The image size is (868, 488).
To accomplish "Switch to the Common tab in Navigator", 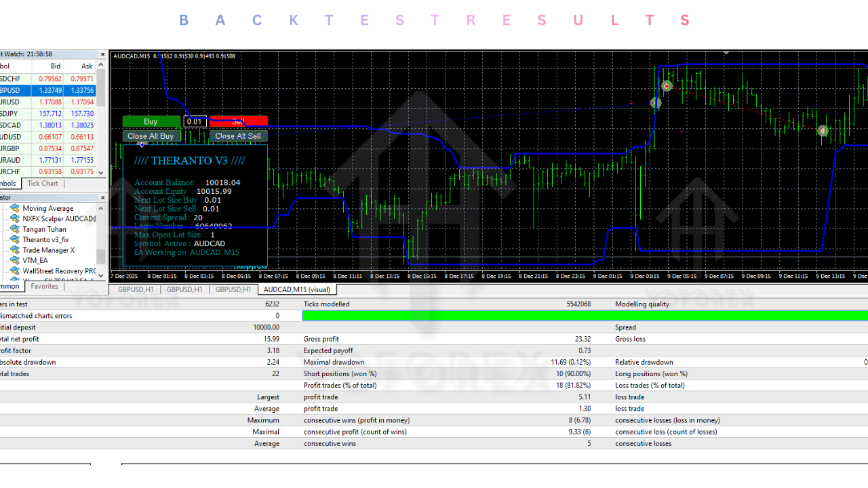I will tap(9, 286).
